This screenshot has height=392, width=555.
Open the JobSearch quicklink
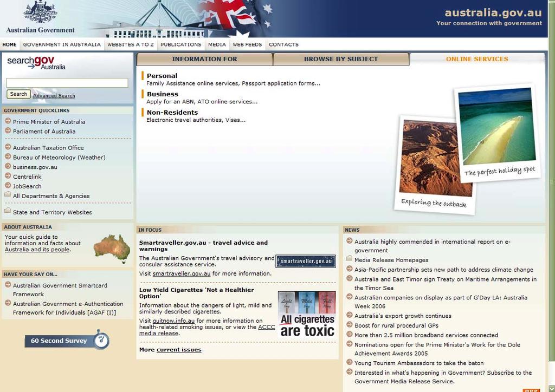(27, 186)
